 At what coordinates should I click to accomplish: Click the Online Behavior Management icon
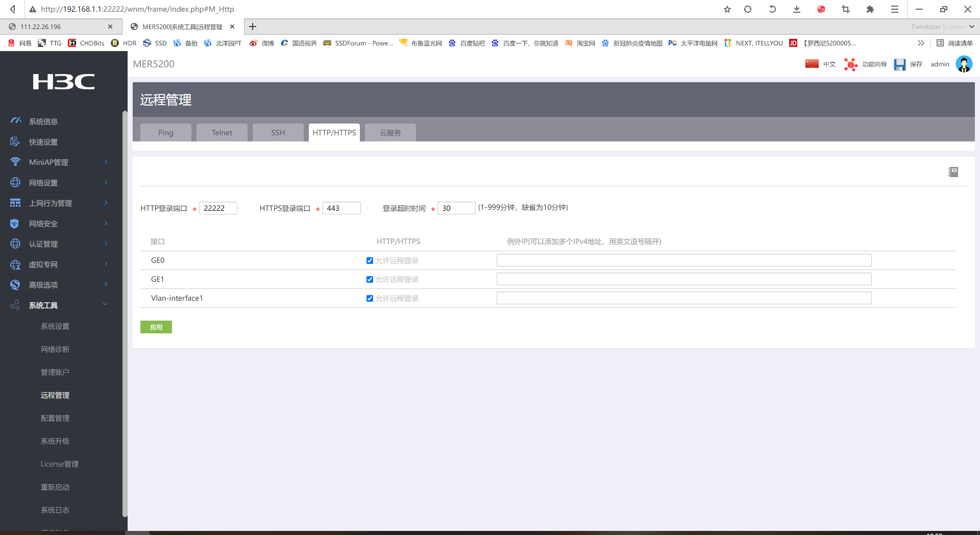click(x=15, y=203)
